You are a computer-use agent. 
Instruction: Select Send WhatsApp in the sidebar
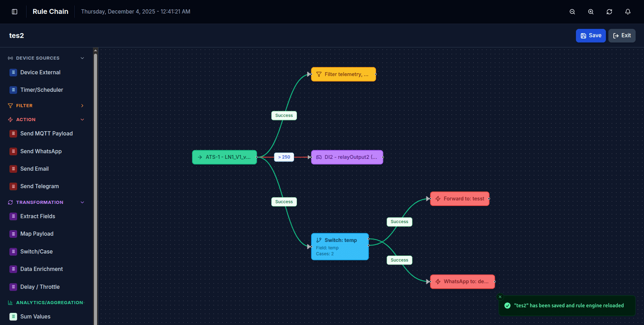pyautogui.click(x=41, y=151)
